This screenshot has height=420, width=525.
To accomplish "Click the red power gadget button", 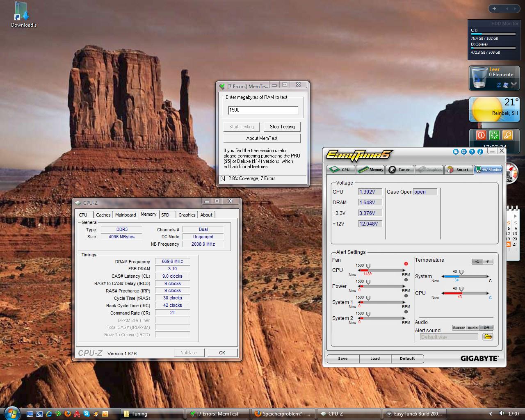I will click(481, 135).
